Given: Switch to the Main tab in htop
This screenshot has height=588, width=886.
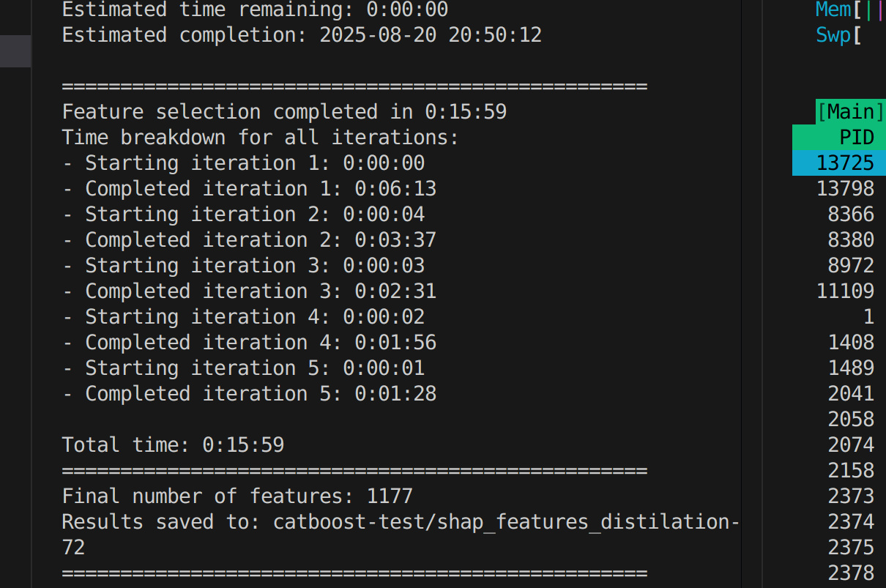Looking at the screenshot, I should coord(850,112).
